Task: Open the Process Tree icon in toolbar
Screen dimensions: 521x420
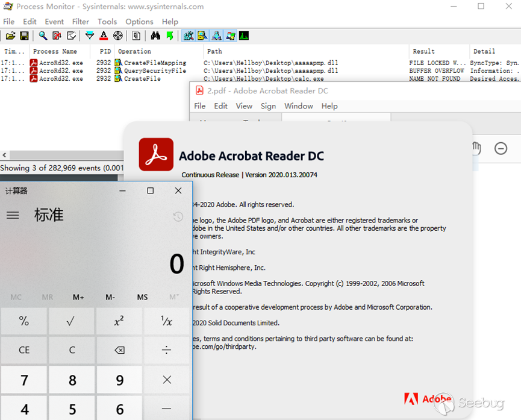Action: pyautogui.click(x=136, y=36)
